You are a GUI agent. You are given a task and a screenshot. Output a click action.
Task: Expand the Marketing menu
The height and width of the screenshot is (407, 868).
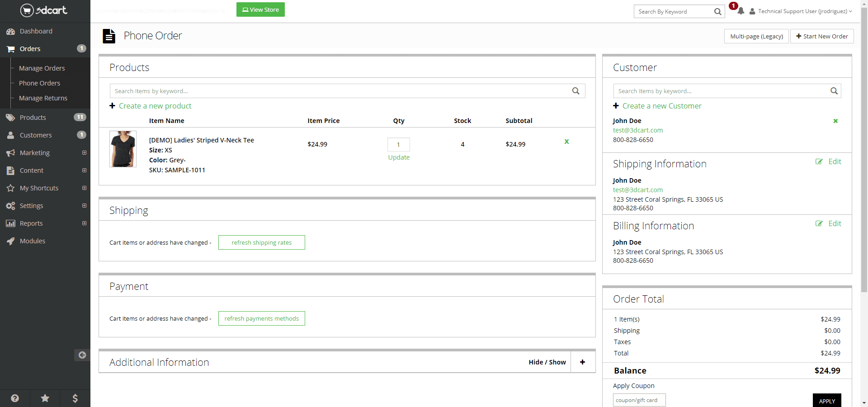(x=84, y=153)
